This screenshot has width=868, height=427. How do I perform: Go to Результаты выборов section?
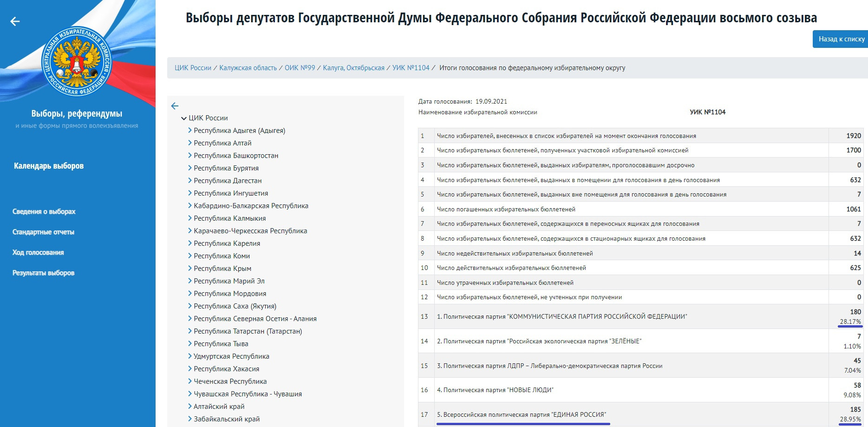pos(43,273)
